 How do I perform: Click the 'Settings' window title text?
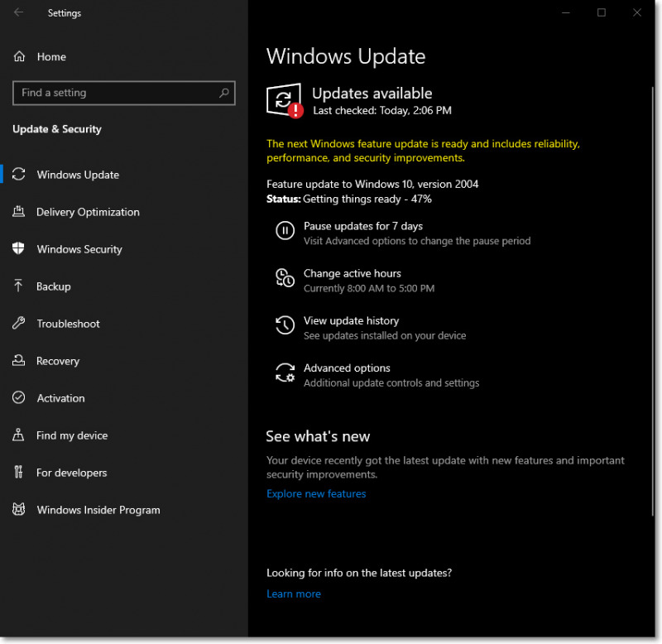(x=65, y=12)
